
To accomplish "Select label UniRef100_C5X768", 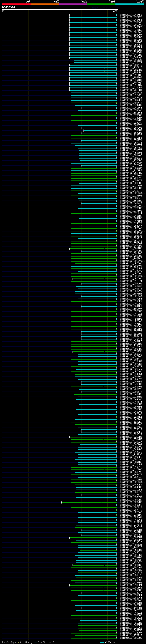I will click(x=131, y=45).
